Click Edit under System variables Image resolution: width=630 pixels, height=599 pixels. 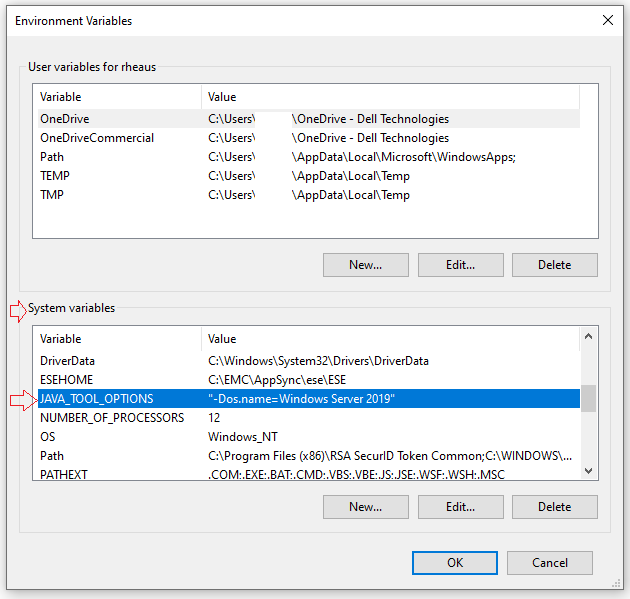point(460,507)
